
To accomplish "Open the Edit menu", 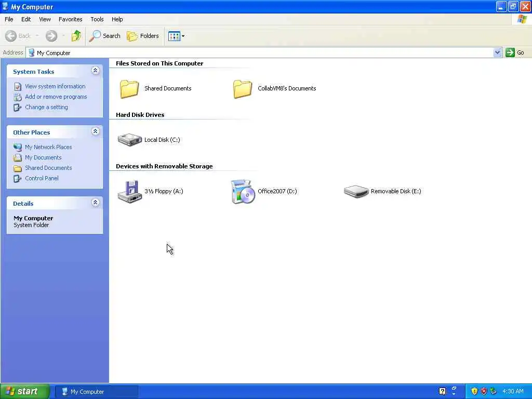I will pos(26,19).
